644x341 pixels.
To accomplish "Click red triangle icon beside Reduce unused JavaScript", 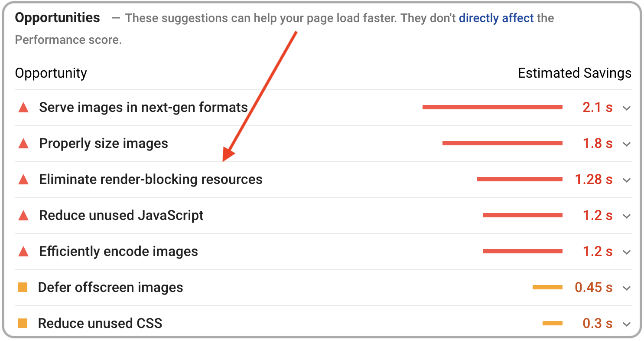I will point(23,216).
